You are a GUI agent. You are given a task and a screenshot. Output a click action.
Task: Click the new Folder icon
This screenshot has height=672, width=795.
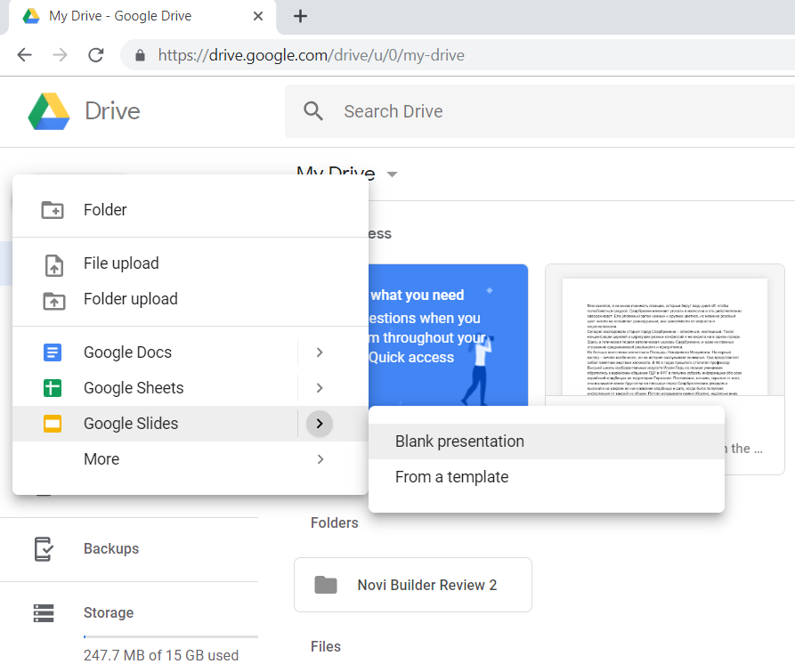coord(53,210)
